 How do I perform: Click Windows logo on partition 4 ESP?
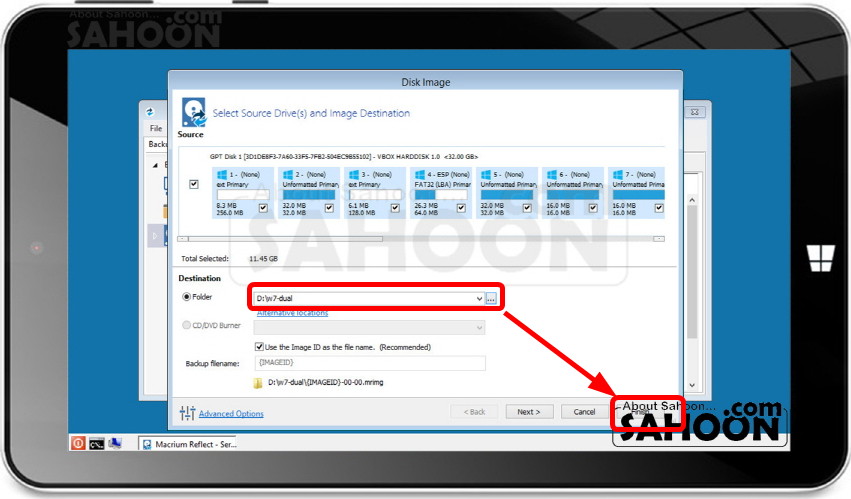coord(420,174)
